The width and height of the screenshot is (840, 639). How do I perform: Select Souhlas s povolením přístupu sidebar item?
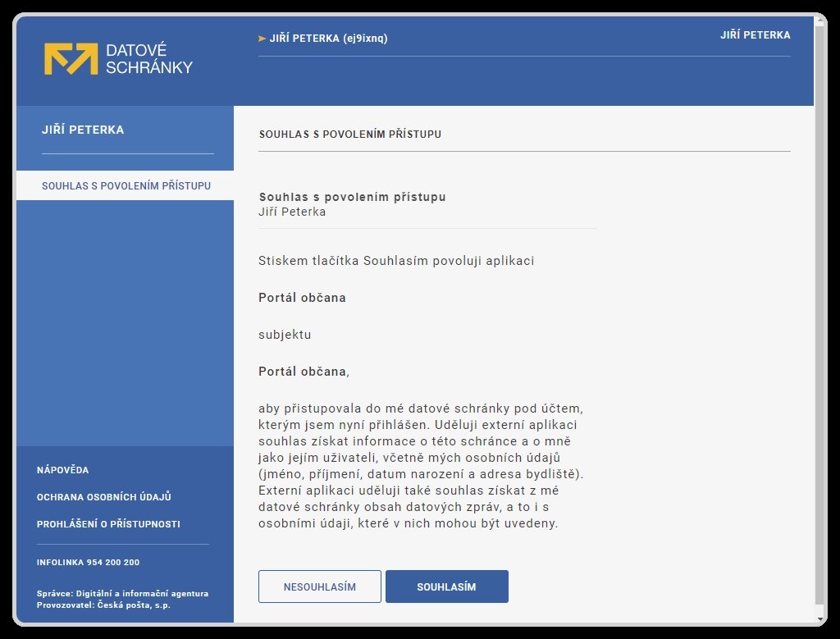point(126,185)
